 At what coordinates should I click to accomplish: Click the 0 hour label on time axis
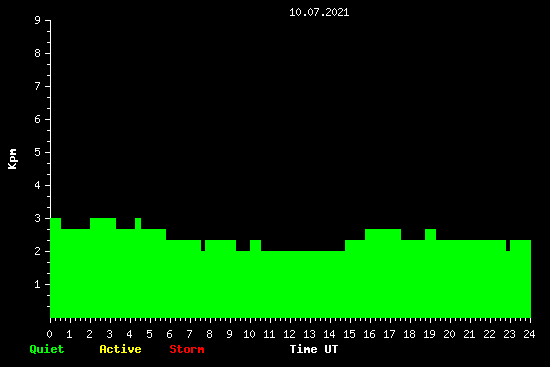pyautogui.click(x=49, y=334)
